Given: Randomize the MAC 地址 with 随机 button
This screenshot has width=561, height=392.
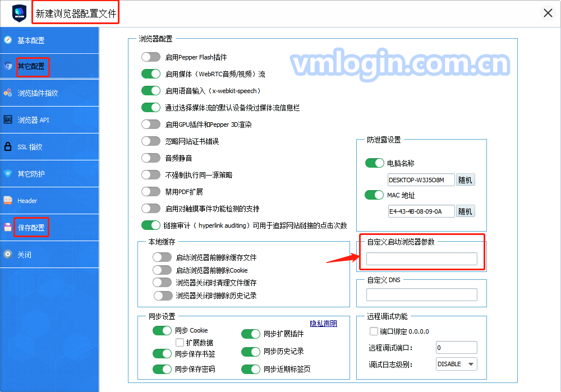Looking at the screenshot, I should pos(466,211).
